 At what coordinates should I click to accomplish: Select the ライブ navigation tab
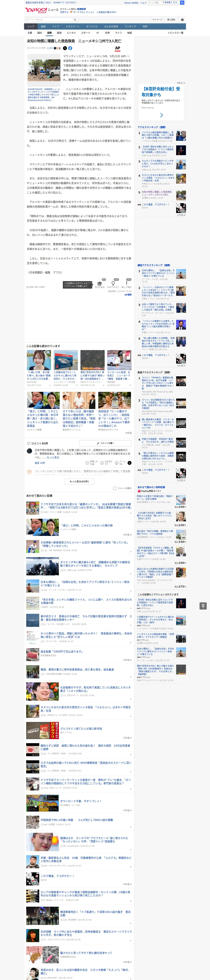click(x=56, y=27)
